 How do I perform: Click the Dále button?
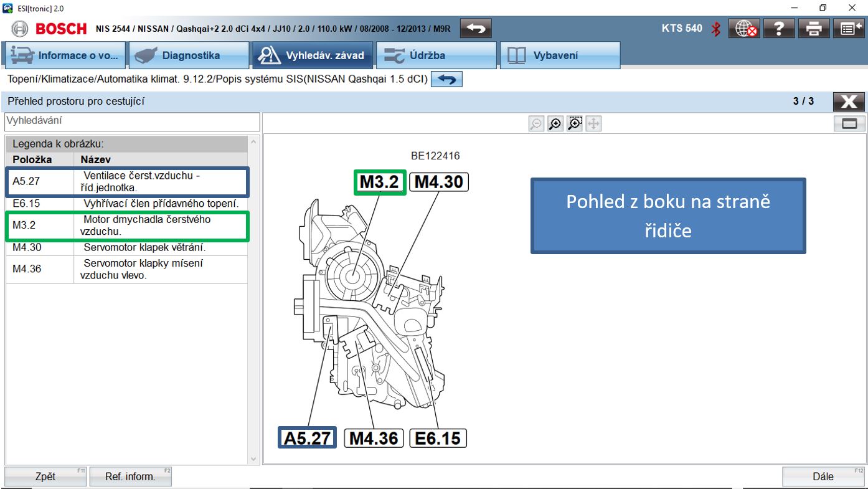[823, 477]
